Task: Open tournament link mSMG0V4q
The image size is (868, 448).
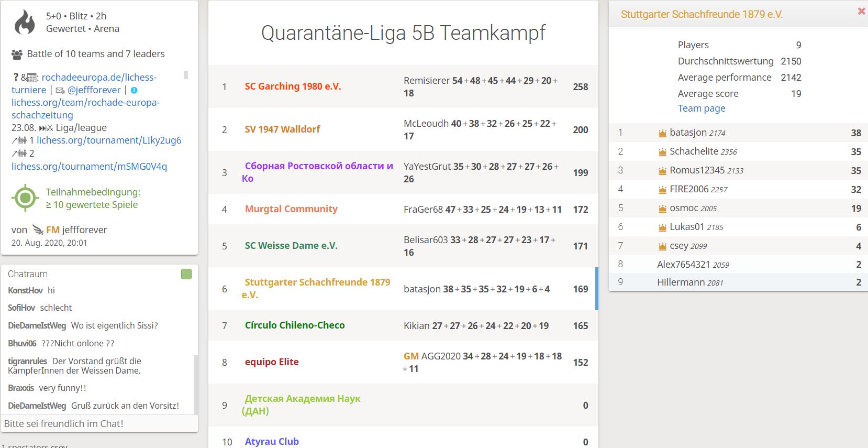Action: (x=89, y=167)
